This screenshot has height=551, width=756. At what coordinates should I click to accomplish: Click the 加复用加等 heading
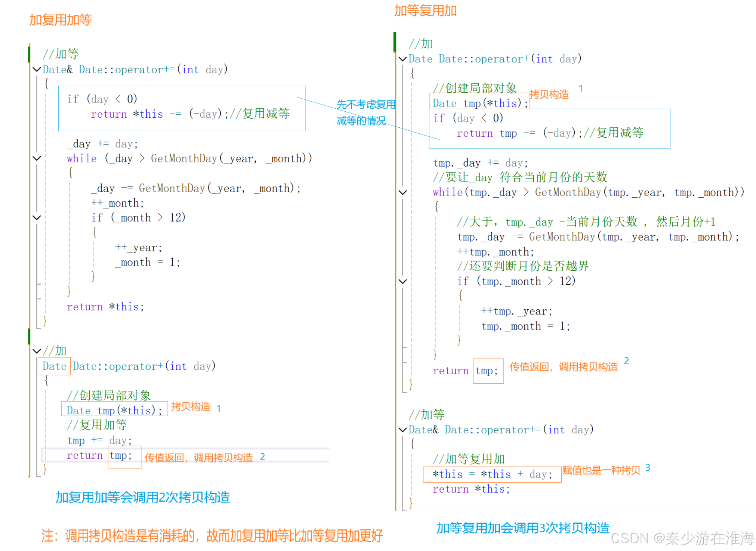click(x=61, y=20)
